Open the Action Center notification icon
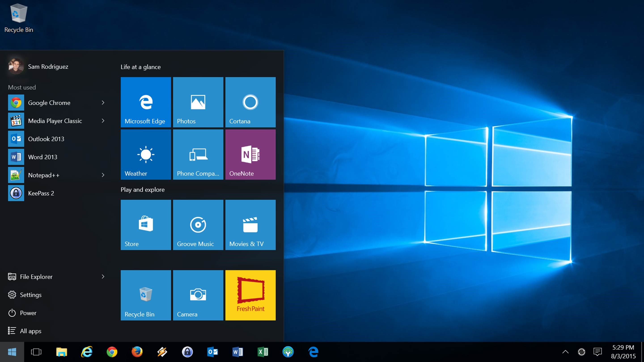 597,352
